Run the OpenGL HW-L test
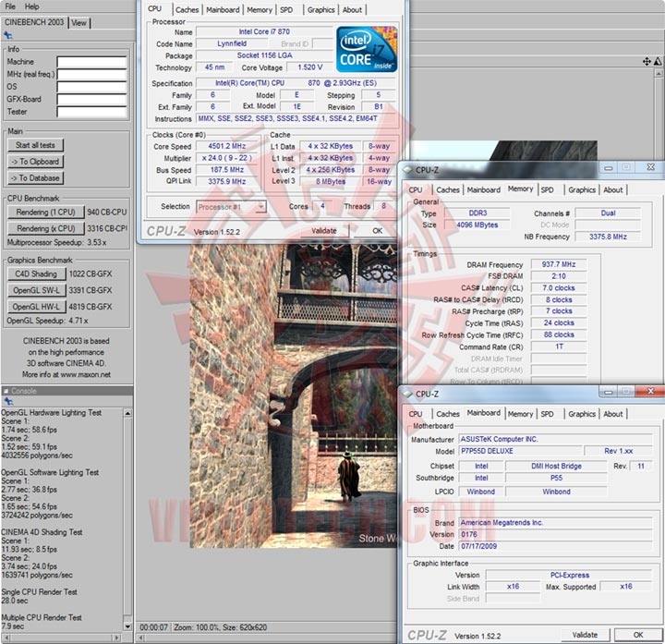Screen dimensions: 665x644 coord(36,307)
